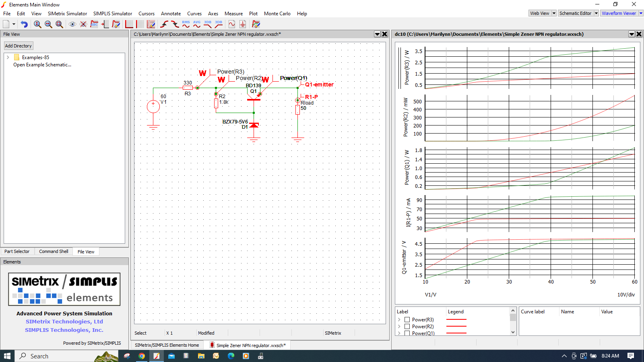Image resolution: width=644 pixels, height=362 pixels.
Task: Open the File menu
Action: [x=7, y=14]
